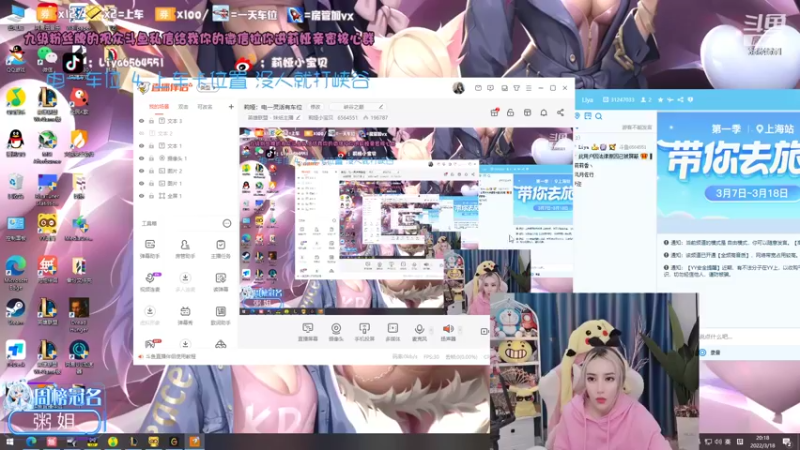Screen dimensions: 800x450
Task: Open the Steam desktop shortcut
Action: pos(16,312)
